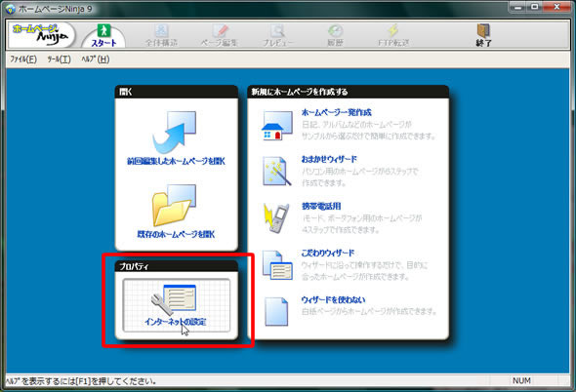Open the ツール(T) menu

point(59,59)
